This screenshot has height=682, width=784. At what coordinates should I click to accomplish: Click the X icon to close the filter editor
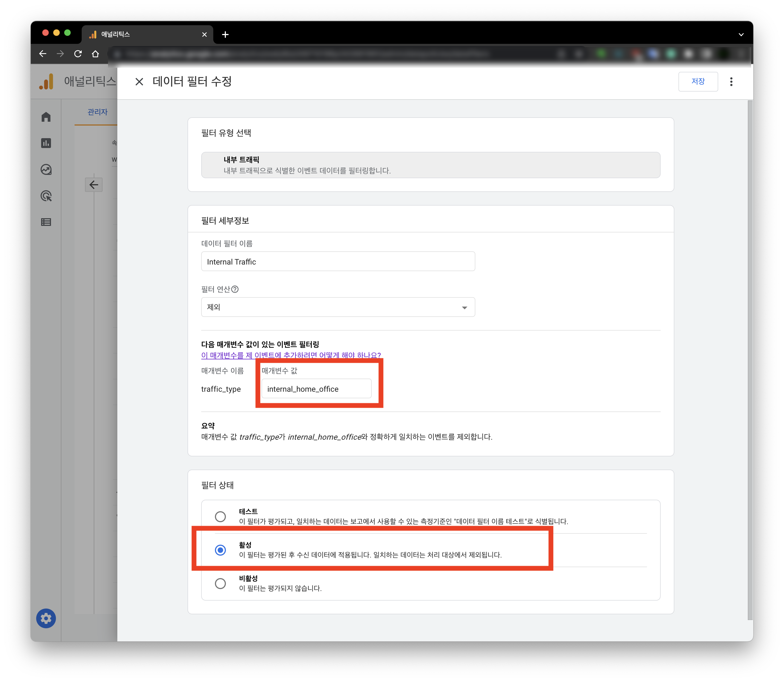(x=139, y=81)
